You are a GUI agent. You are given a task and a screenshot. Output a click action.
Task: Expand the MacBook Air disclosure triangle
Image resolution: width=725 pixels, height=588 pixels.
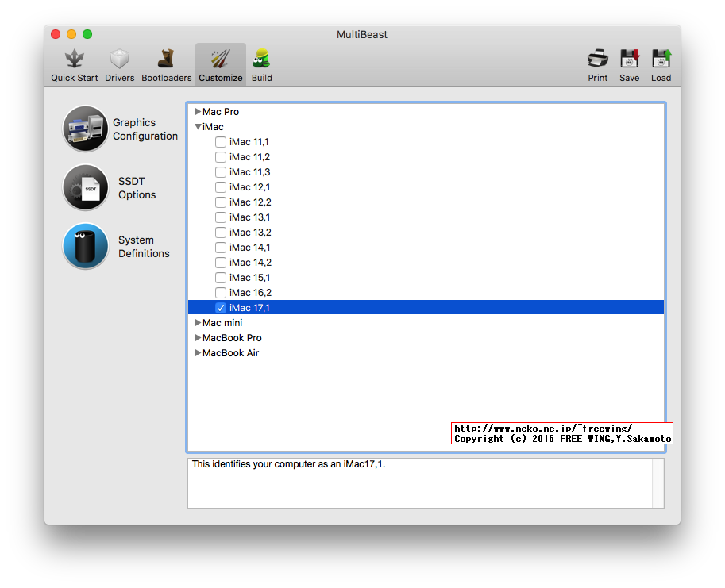[198, 353]
